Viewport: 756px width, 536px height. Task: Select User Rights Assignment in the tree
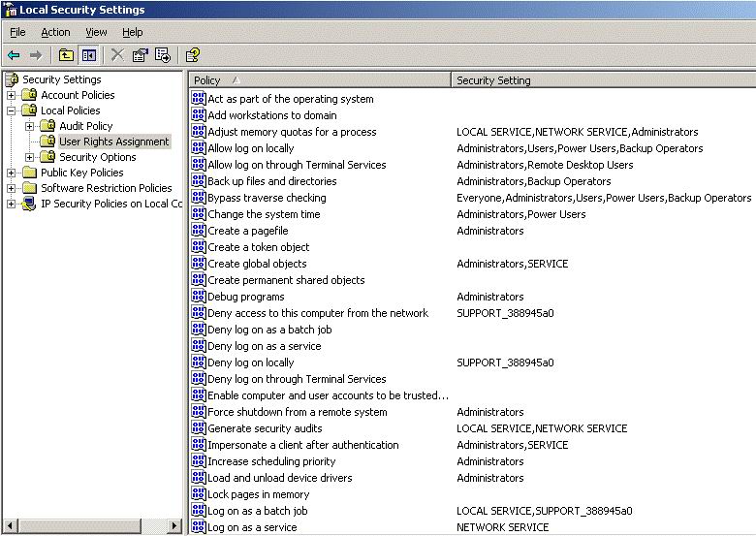[x=113, y=142]
